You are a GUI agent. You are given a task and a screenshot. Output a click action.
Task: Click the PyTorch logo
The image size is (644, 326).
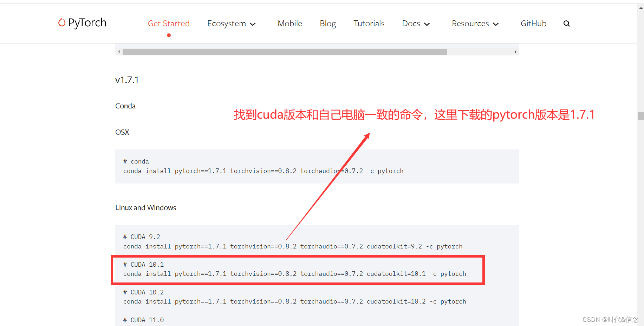(x=82, y=23)
